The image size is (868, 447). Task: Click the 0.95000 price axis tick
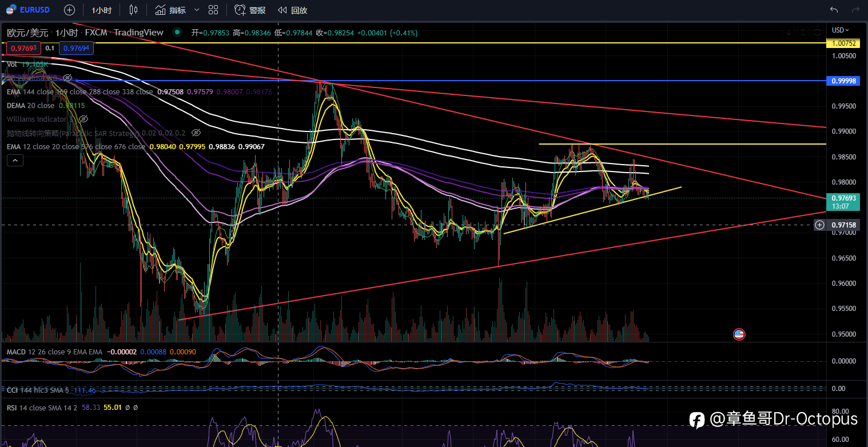point(843,334)
